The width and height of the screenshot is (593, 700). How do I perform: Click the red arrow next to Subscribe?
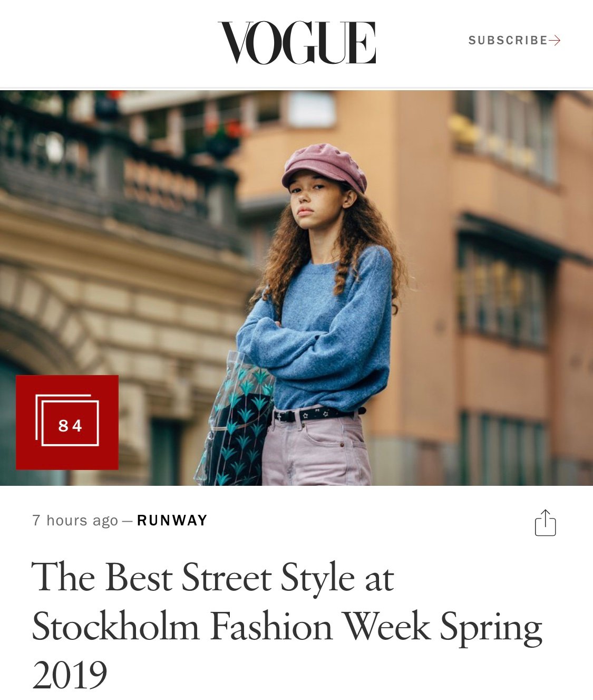555,41
